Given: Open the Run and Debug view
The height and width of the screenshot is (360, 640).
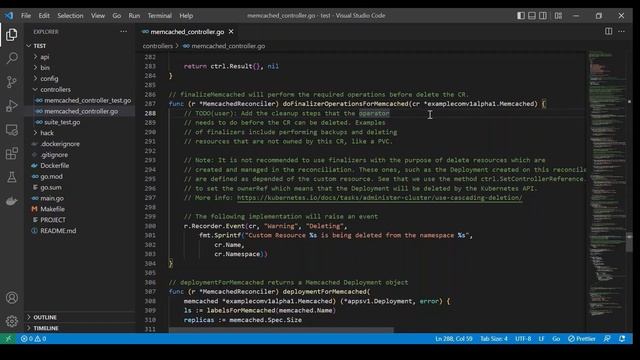Looking at the screenshot, I should [x=11, y=106].
